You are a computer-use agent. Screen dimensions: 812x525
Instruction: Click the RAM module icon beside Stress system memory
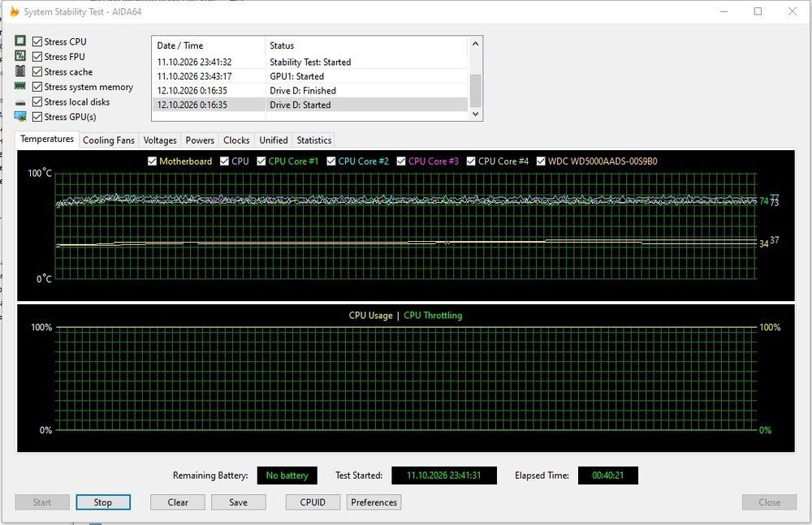click(x=20, y=86)
